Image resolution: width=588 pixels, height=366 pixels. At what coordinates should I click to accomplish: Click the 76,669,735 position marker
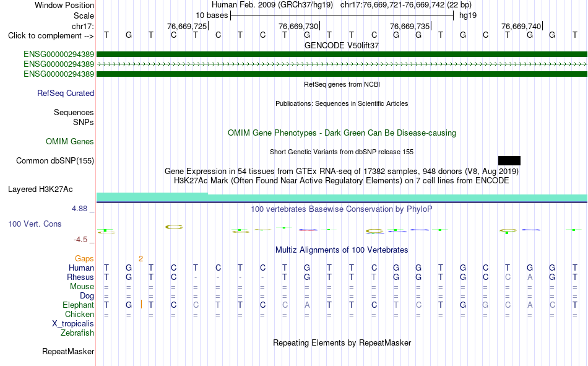410,26
